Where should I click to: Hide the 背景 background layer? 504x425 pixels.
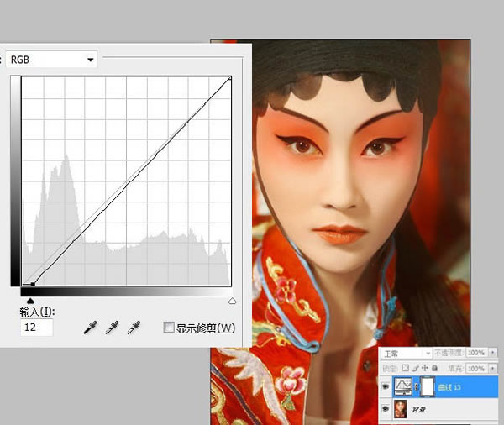pos(386,408)
